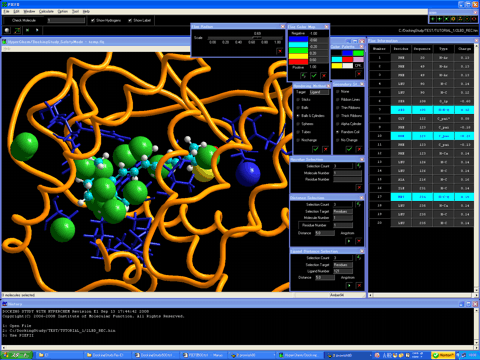Click the play arrow icon in toolbar
Image resolution: width=480 pixels, height=360 pixels.
[x=37, y=30]
